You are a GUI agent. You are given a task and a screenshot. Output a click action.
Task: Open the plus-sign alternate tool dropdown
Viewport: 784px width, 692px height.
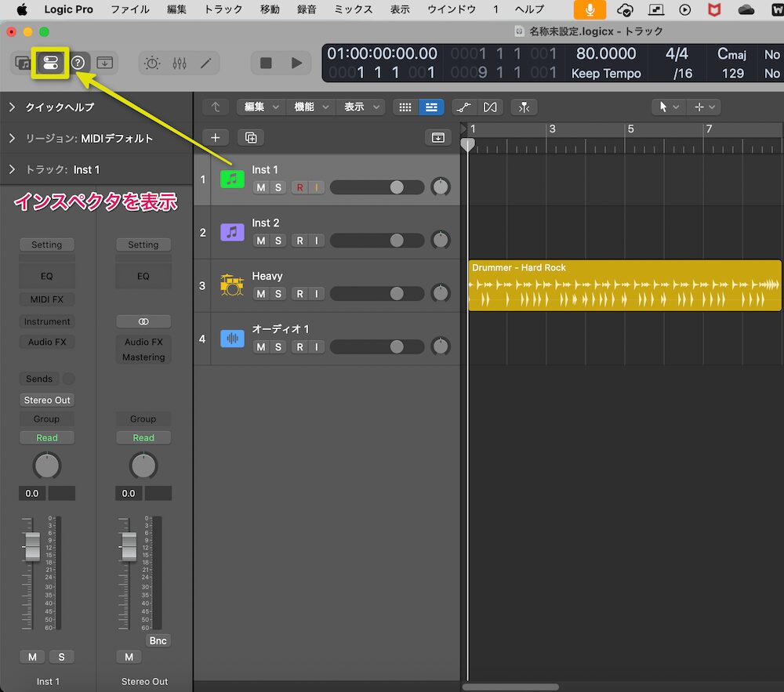705,107
